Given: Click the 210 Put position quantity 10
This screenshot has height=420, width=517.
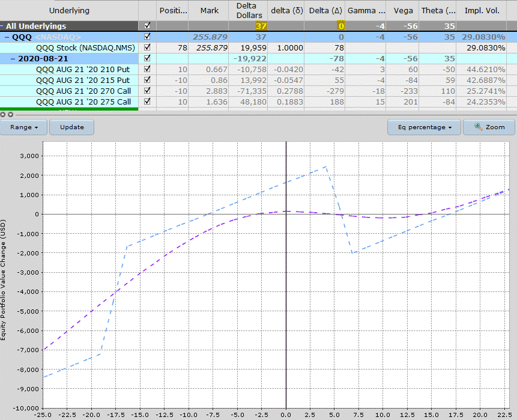Looking at the screenshot, I should pos(183,70).
